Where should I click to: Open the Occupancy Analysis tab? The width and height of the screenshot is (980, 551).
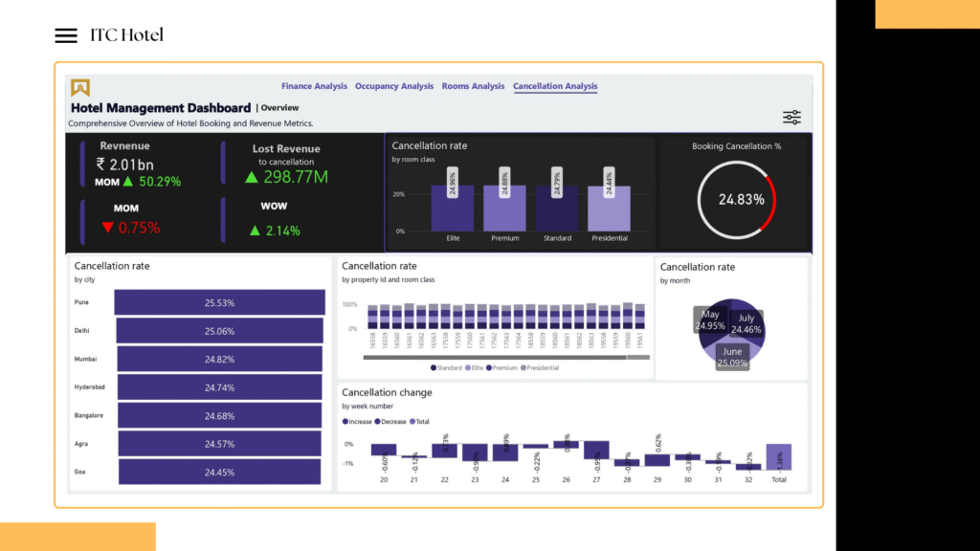click(x=394, y=86)
